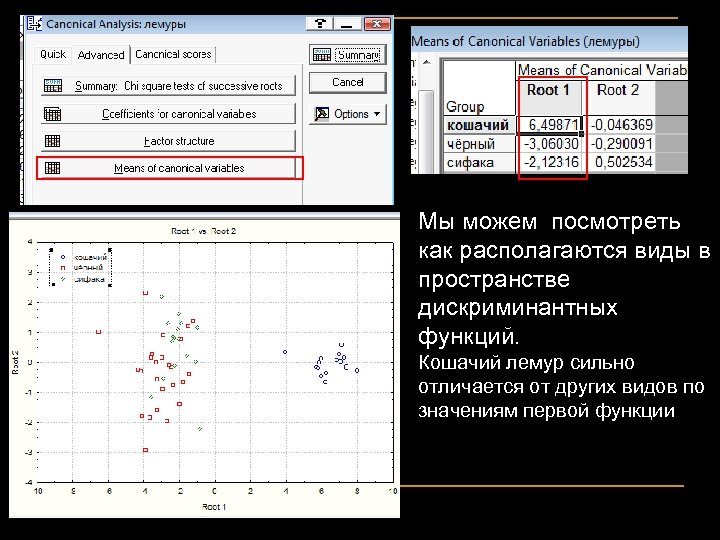Open Coefficients for canonical variables
Screen dimensions: 720x540
click(x=168, y=113)
